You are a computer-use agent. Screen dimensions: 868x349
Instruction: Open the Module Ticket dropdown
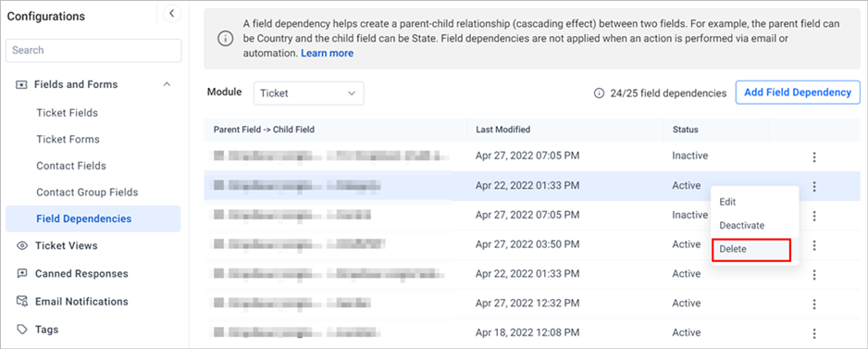309,93
